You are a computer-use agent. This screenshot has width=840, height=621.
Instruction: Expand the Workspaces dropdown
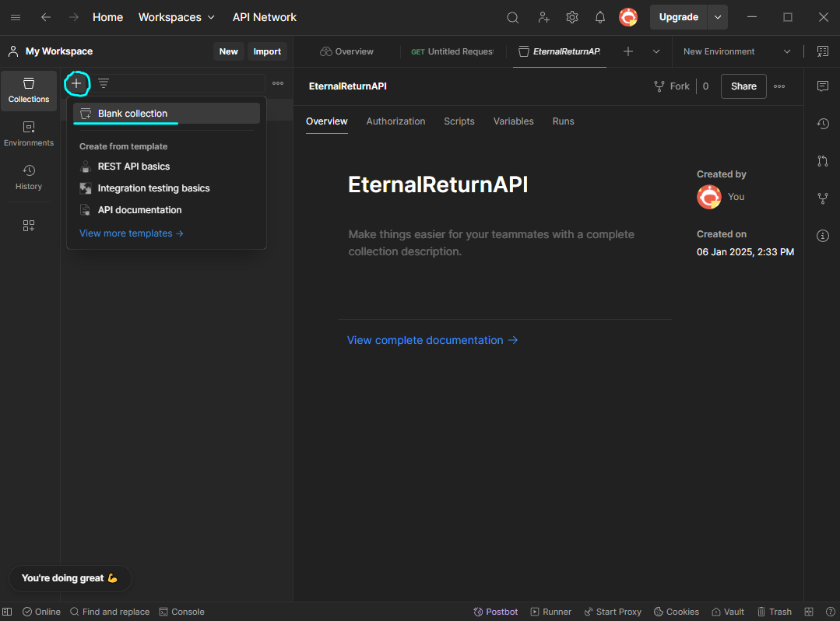pyautogui.click(x=176, y=17)
